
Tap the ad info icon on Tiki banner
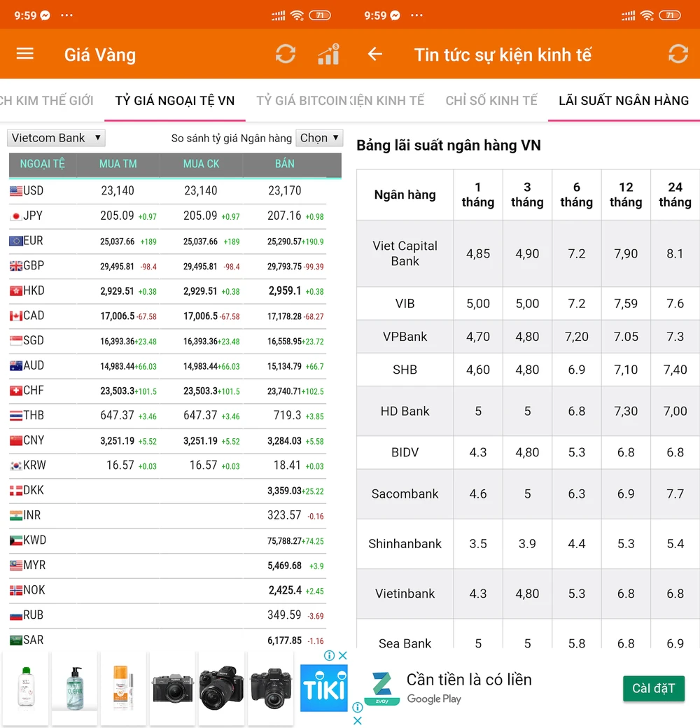(x=329, y=656)
